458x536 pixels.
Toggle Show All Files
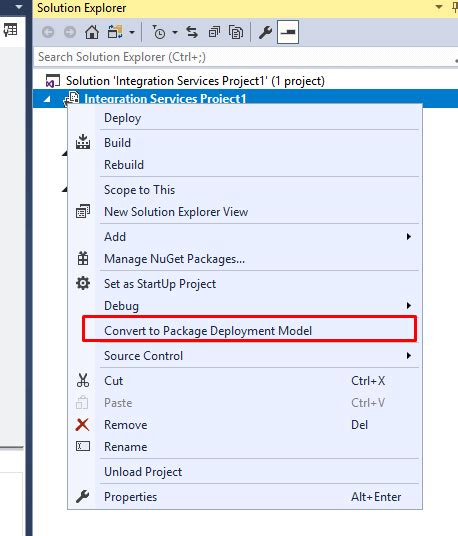coord(236,32)
